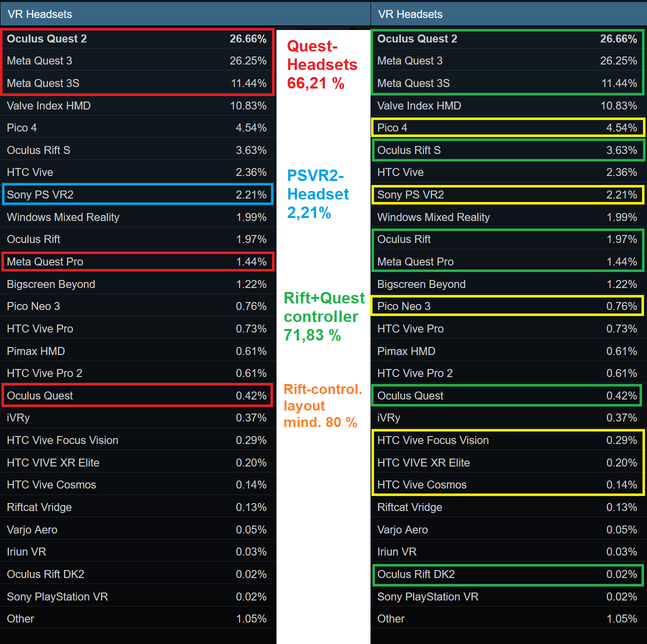
Task: Select Pico 4 in the left table
Action: 138,127
